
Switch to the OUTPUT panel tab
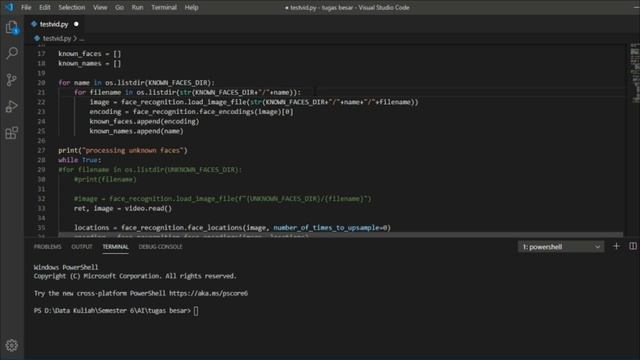[82, 247]
